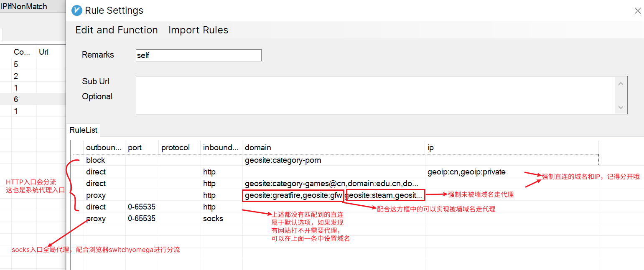Viewport: 644px width, 270px height.
Task: Click the inbound column header
Action: [220, 147]
